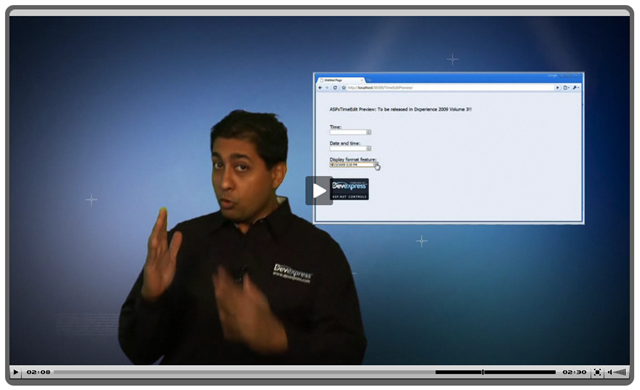This screenshot has height=390, width=640.
Task: Click the elapsed time 02:08
Action: tap(38, 372)
